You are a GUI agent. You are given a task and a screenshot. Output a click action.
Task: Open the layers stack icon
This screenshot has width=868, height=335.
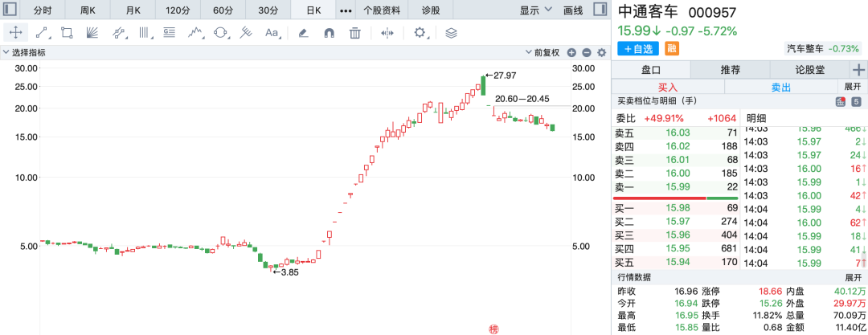(451, 33)
